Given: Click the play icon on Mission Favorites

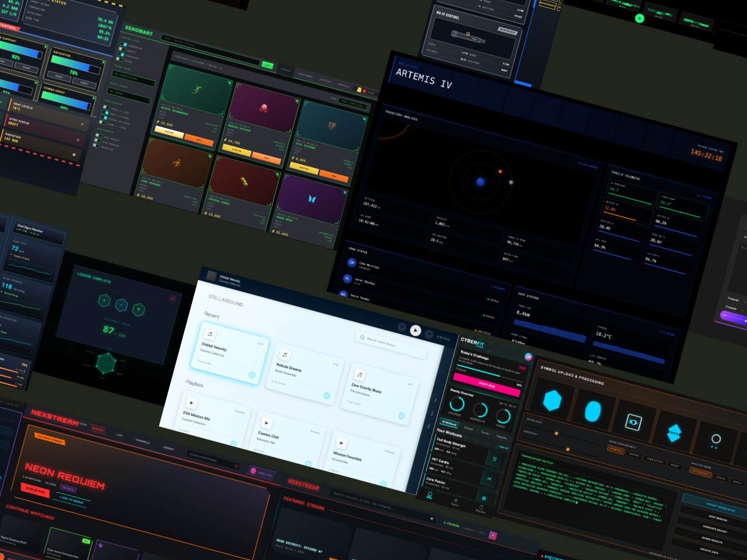Looking at the screenshot, I should pos(341,443).
